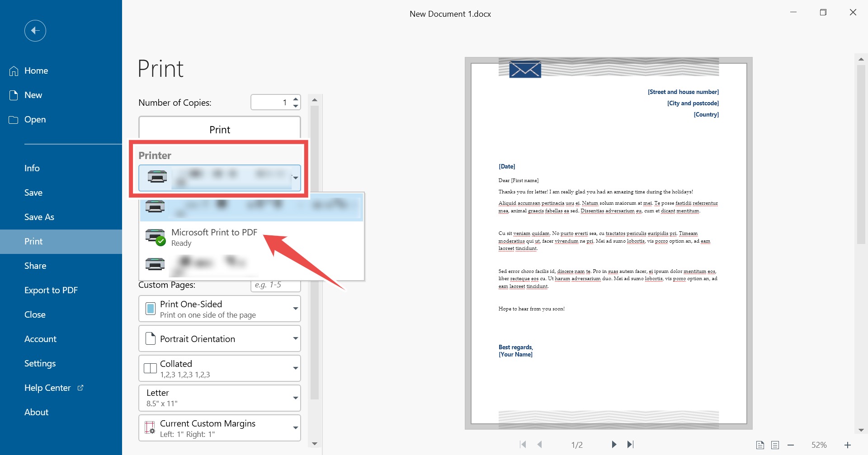
Task: Select Microsoft Print to PDF printer
Action: (x=214, y=237)
